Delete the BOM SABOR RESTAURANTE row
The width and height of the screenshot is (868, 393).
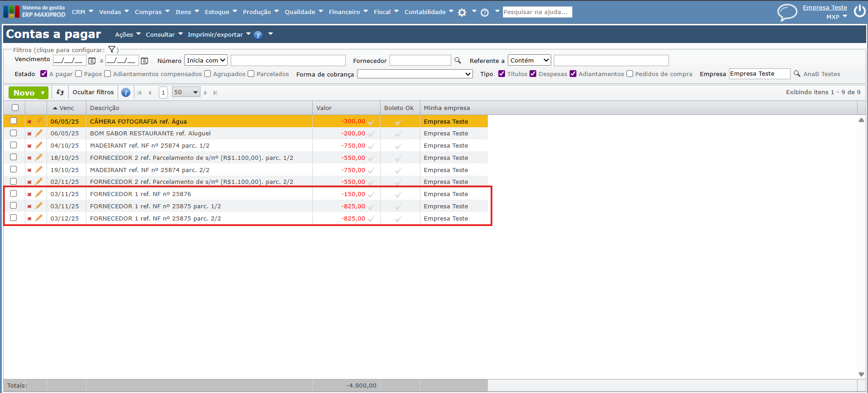tap(29, 134)
